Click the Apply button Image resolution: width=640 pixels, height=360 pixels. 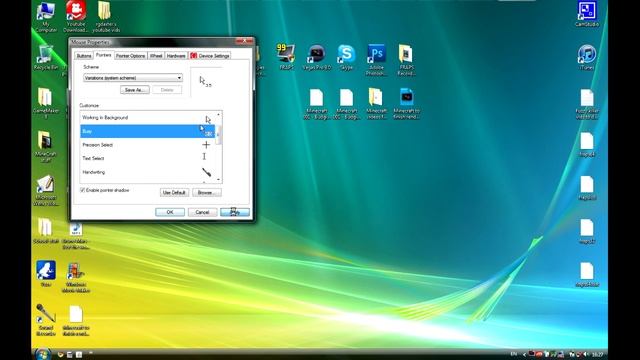(x=235, y=212)
